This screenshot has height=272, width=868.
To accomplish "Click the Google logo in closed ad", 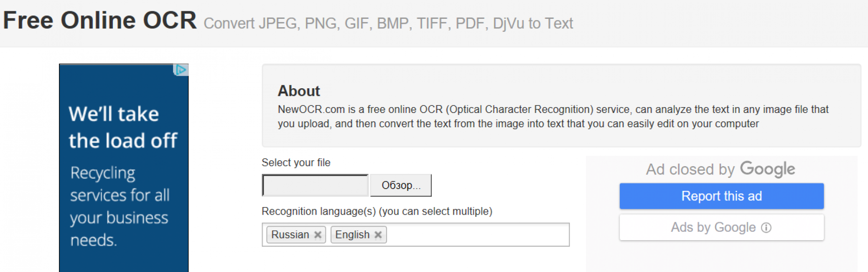I will pyautogui.click(x=768, y=169).
